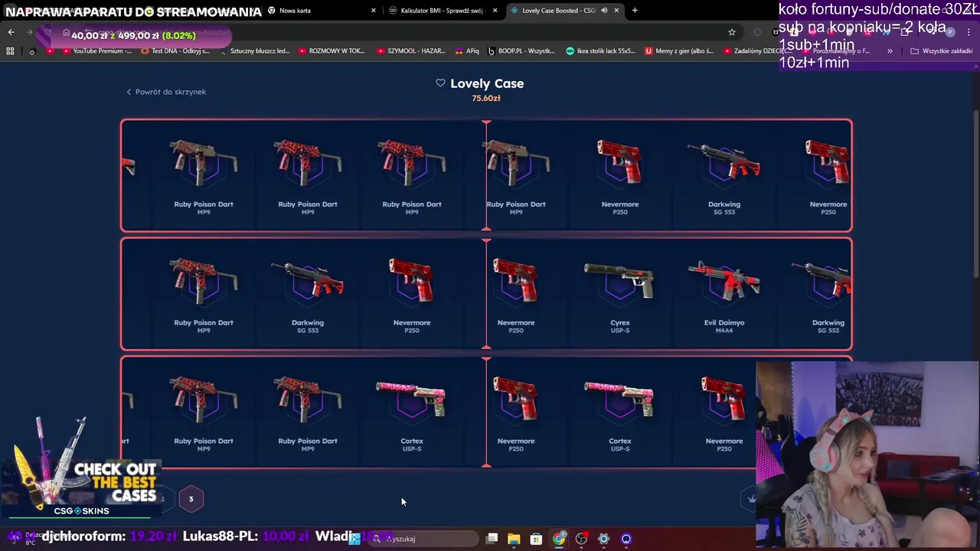Screen dimensions: 980x551
Task: Open the Test DNA bookmark
Action: point(175,51)
